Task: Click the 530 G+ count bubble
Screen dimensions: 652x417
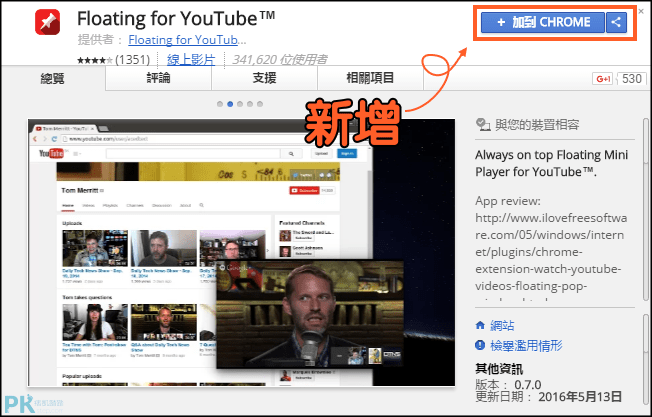Action: point(632,79)
